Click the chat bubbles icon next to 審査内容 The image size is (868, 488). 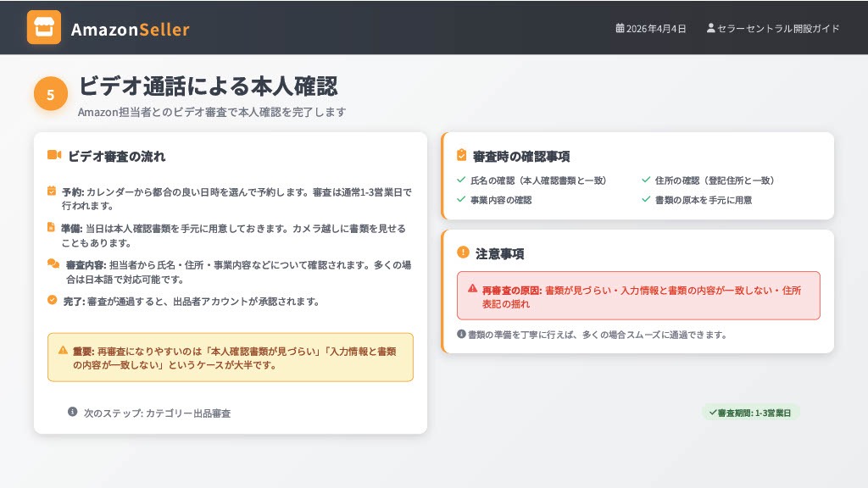tap(53, 264)
